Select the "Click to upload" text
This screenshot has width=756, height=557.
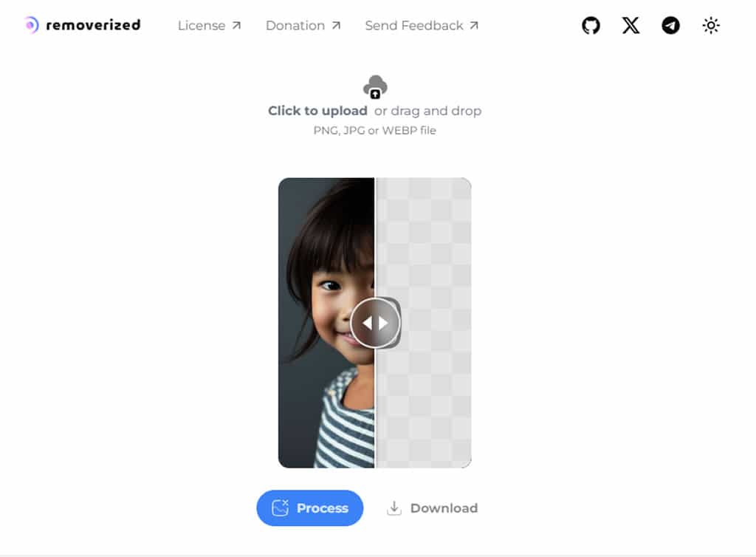pos(317,111)
